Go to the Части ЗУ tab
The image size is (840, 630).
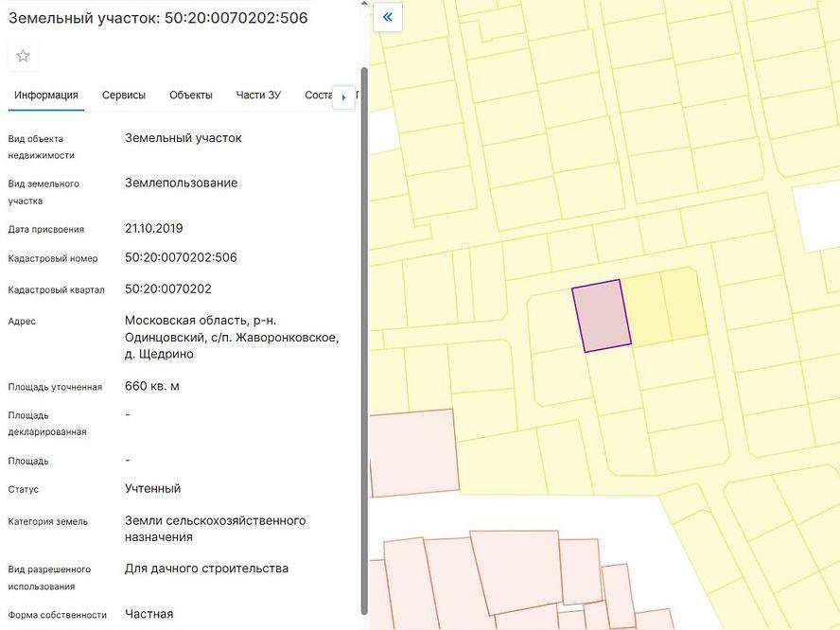tap(258, 95)
